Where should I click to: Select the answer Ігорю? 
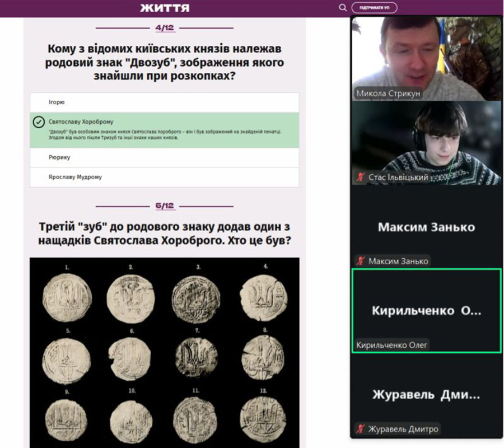point(164,102)
